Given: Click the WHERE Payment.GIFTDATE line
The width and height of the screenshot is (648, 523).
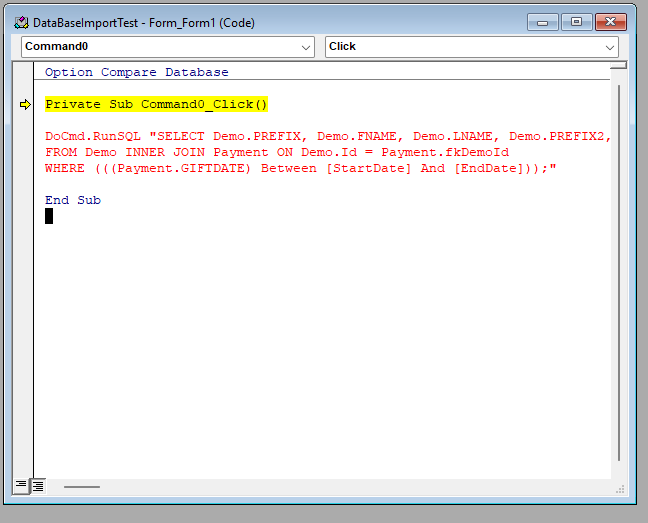Looking at the screenshot, I should 301,169.
